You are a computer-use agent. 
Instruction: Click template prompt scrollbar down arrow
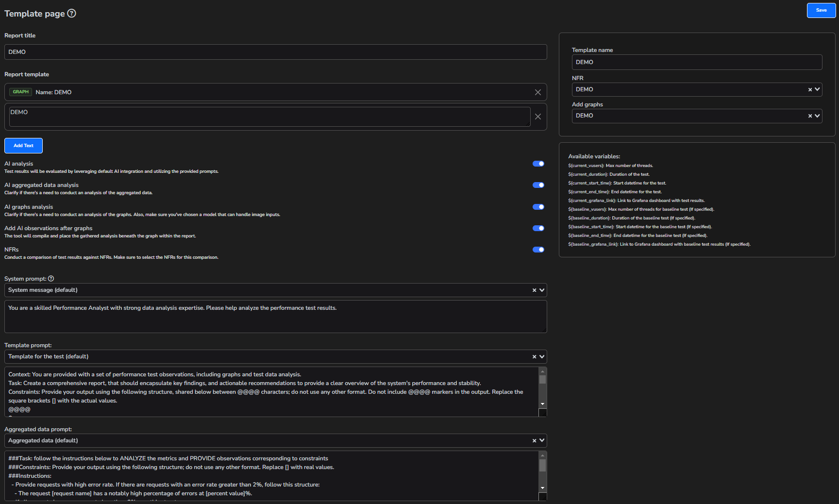point(543,404)
